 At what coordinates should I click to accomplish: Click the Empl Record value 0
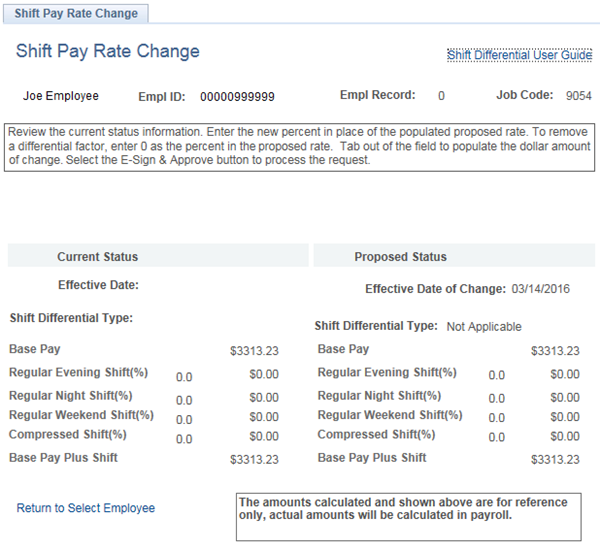coord(441,97)
